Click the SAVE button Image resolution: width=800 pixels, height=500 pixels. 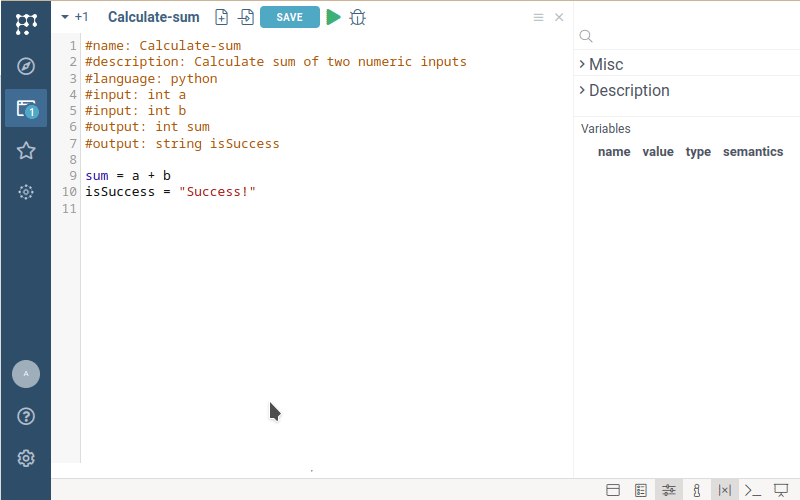point(289,17)
